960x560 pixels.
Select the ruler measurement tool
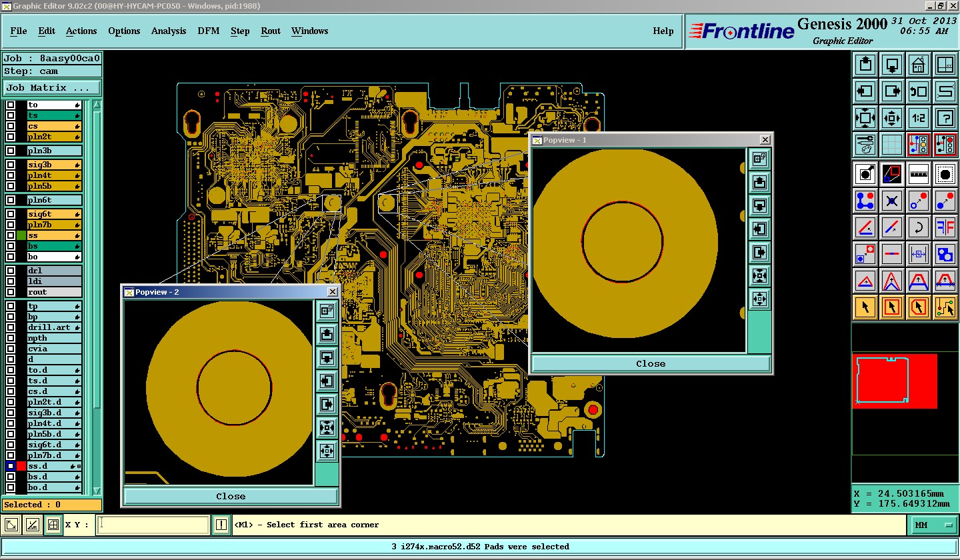coord(918,174)
